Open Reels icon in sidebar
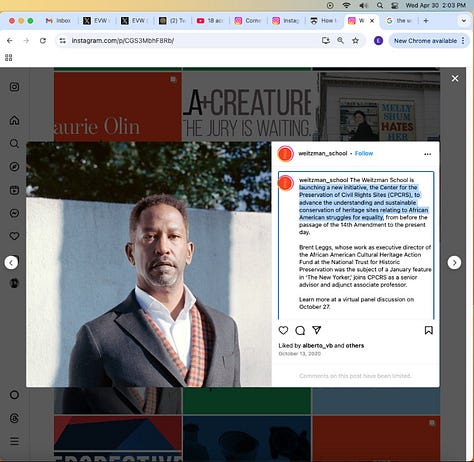The image size is (474, 462). (x=14, y=190)
